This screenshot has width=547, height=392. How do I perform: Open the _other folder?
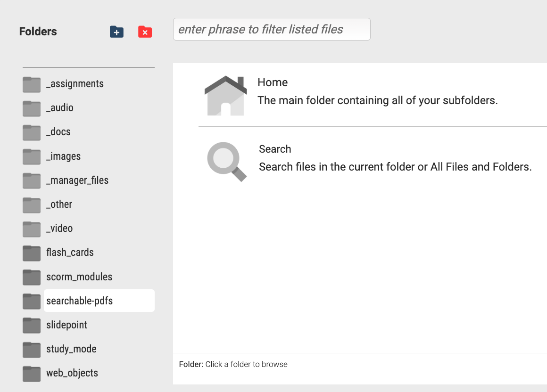[59, 204]
